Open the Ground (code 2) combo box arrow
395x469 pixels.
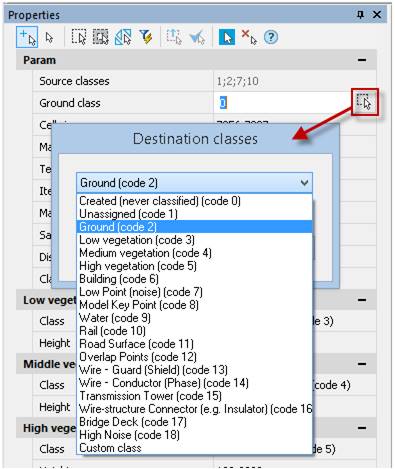click(304, 183)
